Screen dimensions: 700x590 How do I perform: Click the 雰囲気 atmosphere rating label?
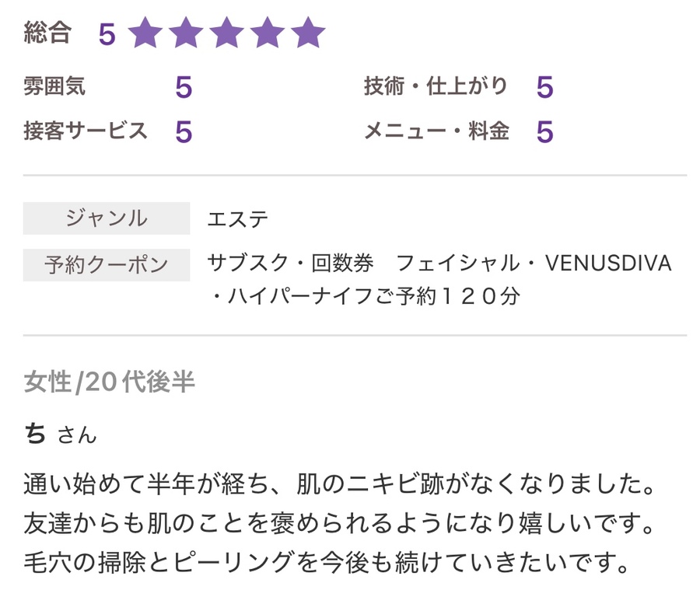pos(54,86)
